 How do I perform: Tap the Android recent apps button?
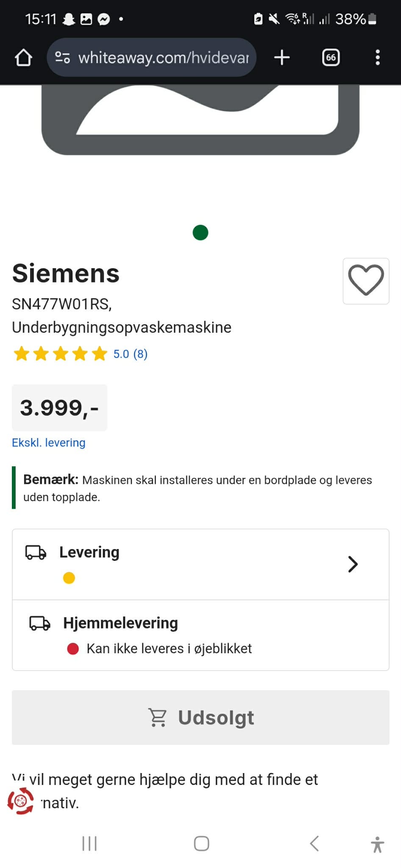[89, 843]
